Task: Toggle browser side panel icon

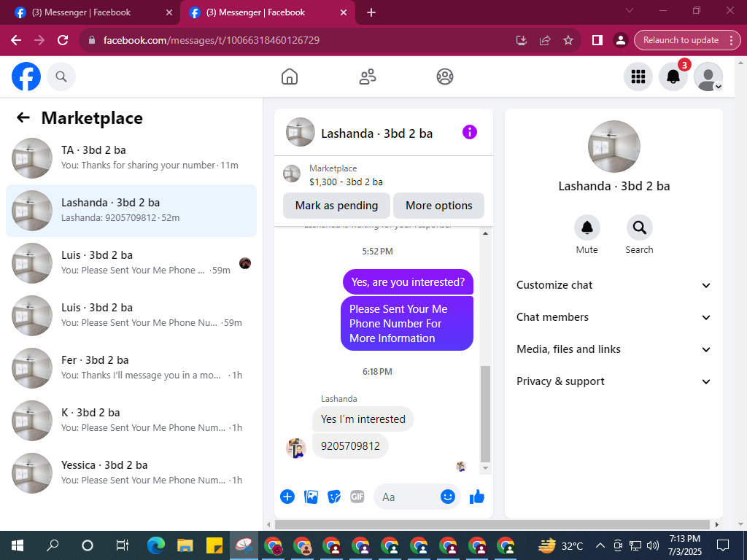Action: click(597, 41)
